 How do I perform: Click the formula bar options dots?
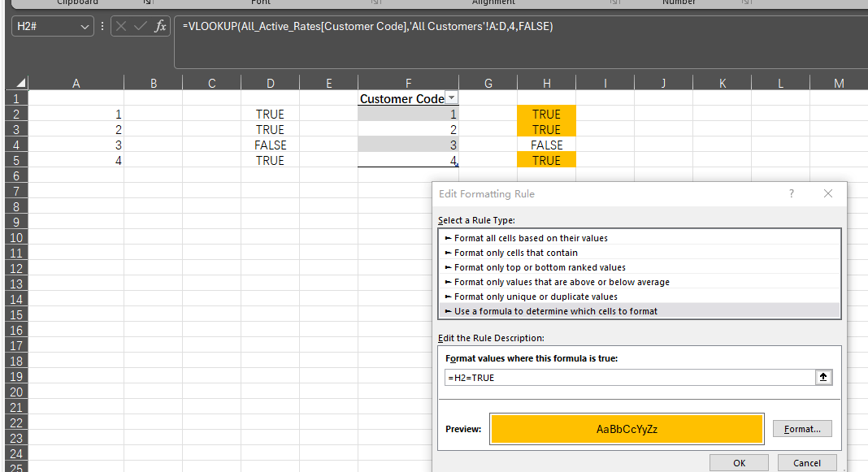[102, 26]
